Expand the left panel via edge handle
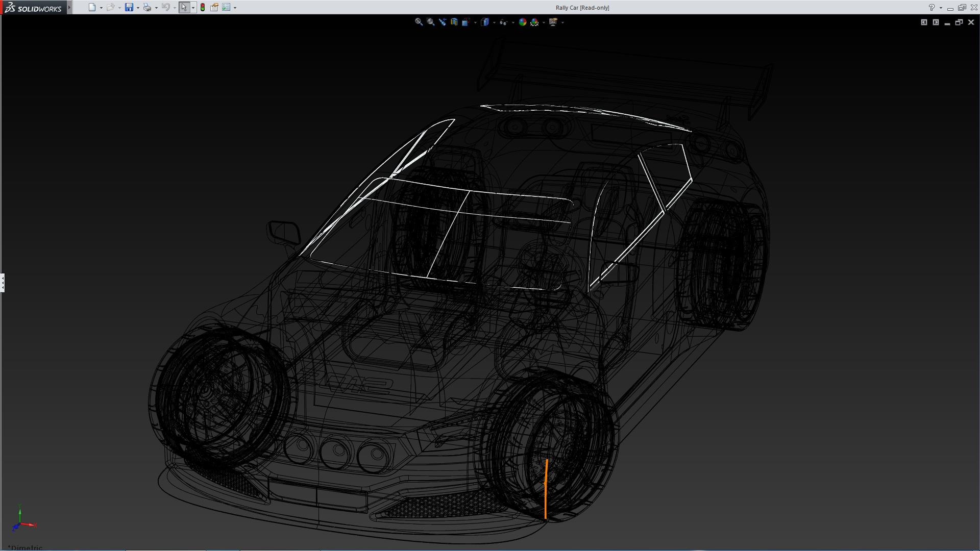Screen dimensions: 980x551 coord(3,282)
